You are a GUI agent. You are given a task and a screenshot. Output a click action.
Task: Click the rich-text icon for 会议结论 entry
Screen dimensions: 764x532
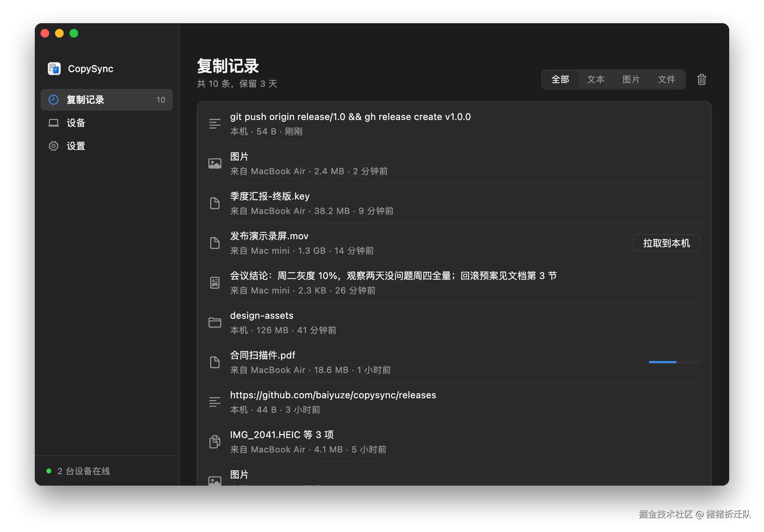point(215,283)
